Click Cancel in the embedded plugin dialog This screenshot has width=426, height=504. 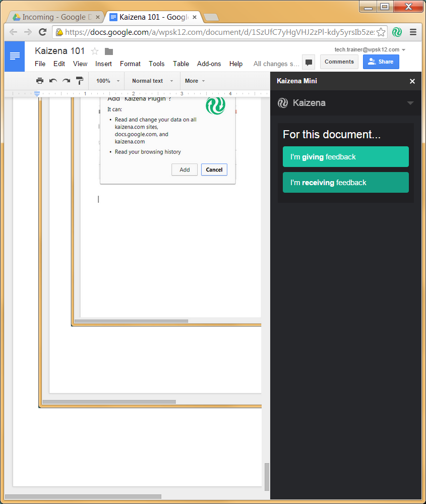(x=214, y=170)
